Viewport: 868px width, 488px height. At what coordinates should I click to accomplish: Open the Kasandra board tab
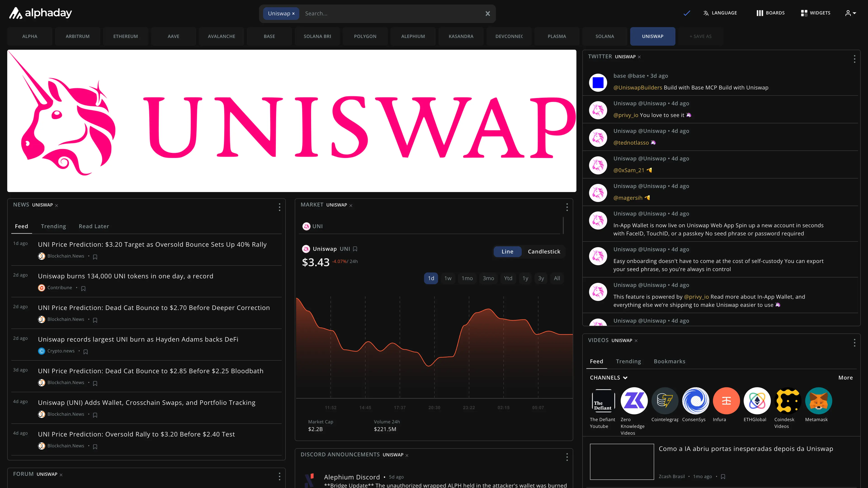click(461, 36)
